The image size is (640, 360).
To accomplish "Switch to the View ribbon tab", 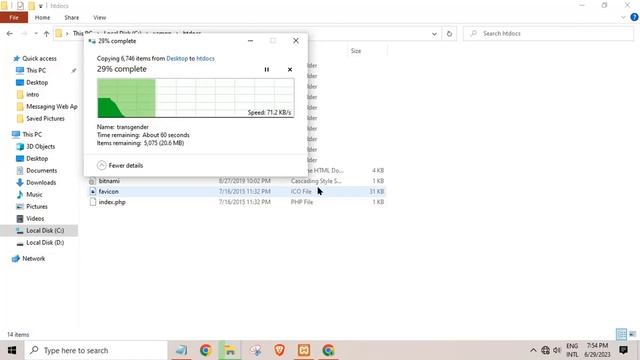I will pos(99,18).
